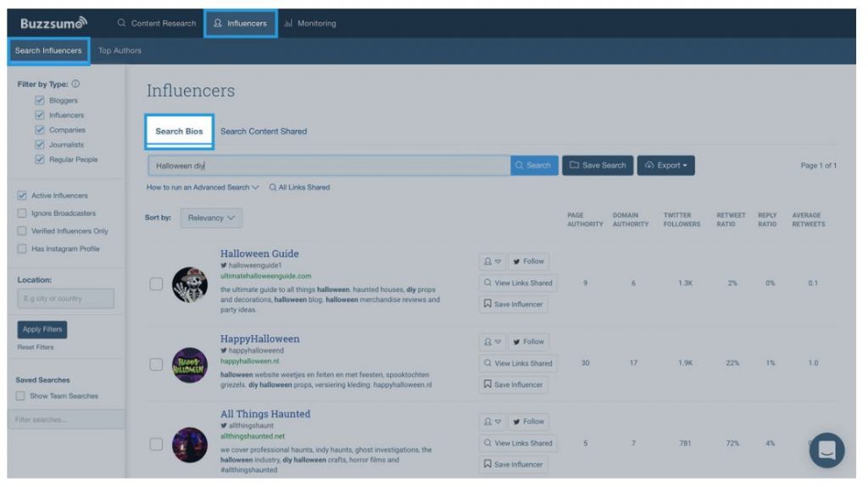Image resolution: width=868 pixels, height=487 pixels.
Task: Switch to Top Authors subtab
Action: (x=120, y=50)
